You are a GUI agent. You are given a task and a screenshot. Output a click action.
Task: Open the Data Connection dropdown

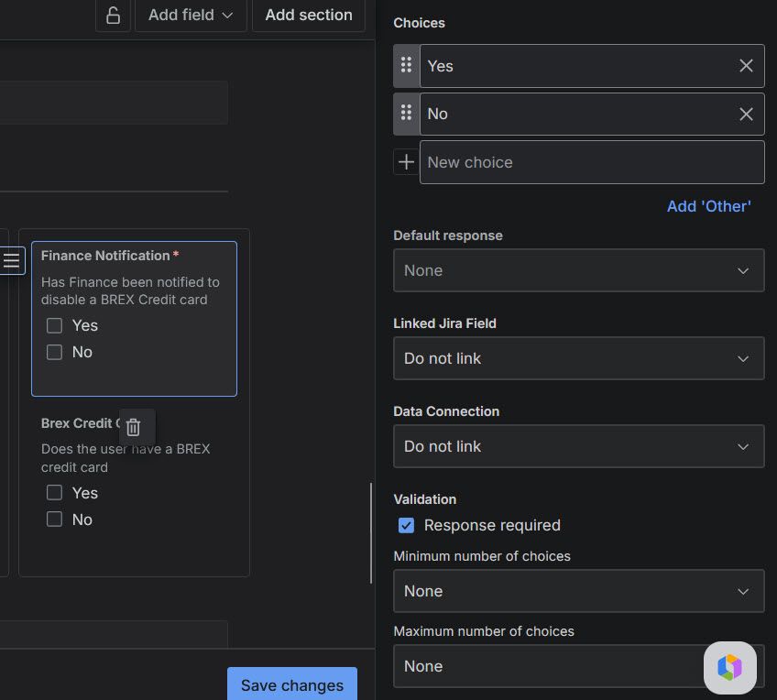[x=578, y=446]
